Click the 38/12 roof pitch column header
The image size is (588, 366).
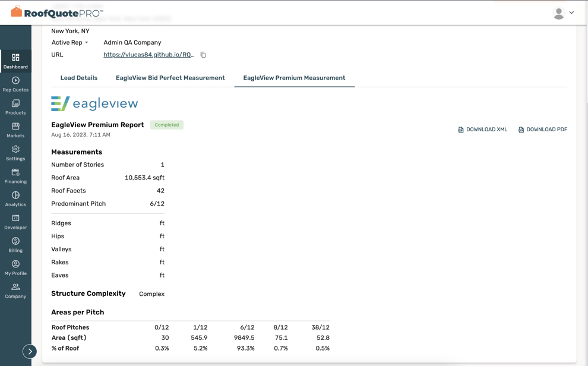click(x=320, y=327)
